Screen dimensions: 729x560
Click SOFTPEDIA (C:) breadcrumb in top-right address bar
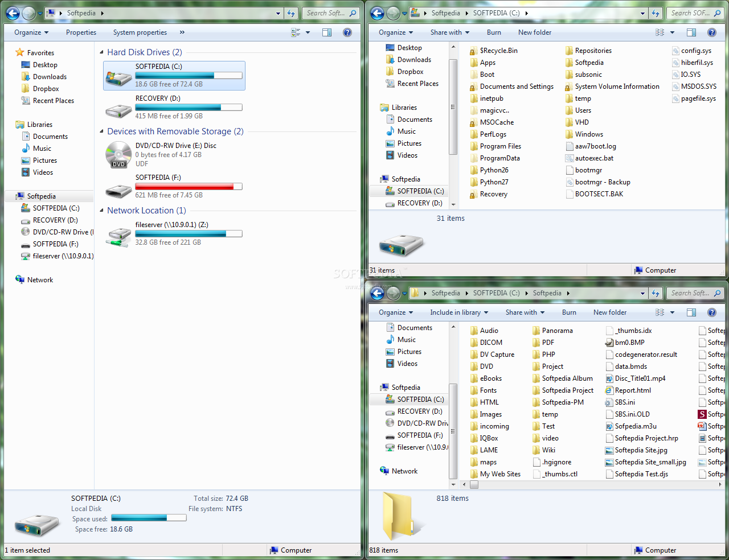click(x=496, y=13)
